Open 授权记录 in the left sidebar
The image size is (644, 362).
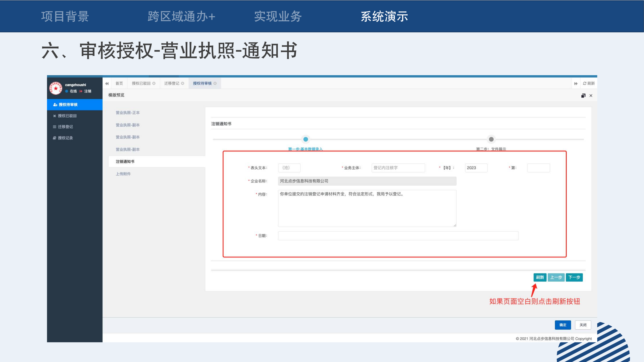(x=65, y=138)
